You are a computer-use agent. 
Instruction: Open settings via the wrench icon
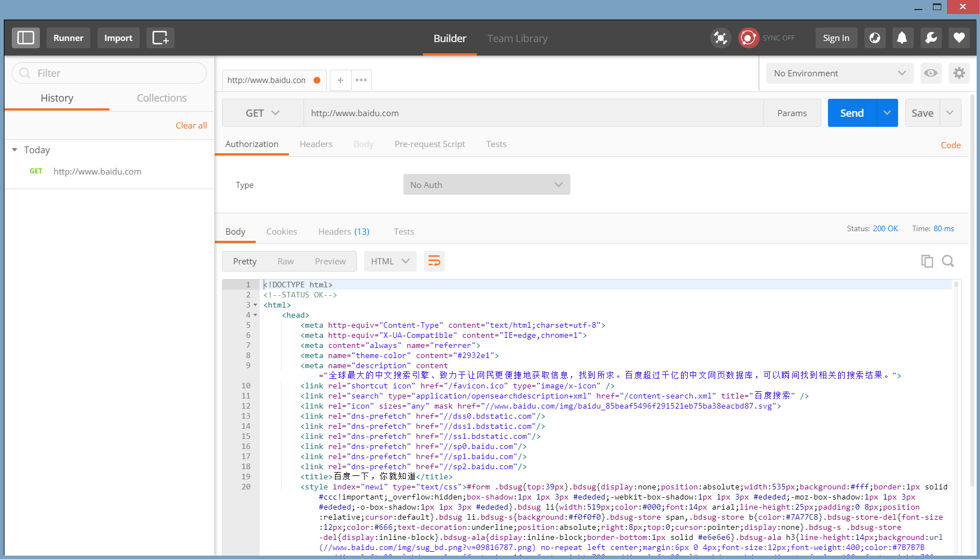(931, 38)
